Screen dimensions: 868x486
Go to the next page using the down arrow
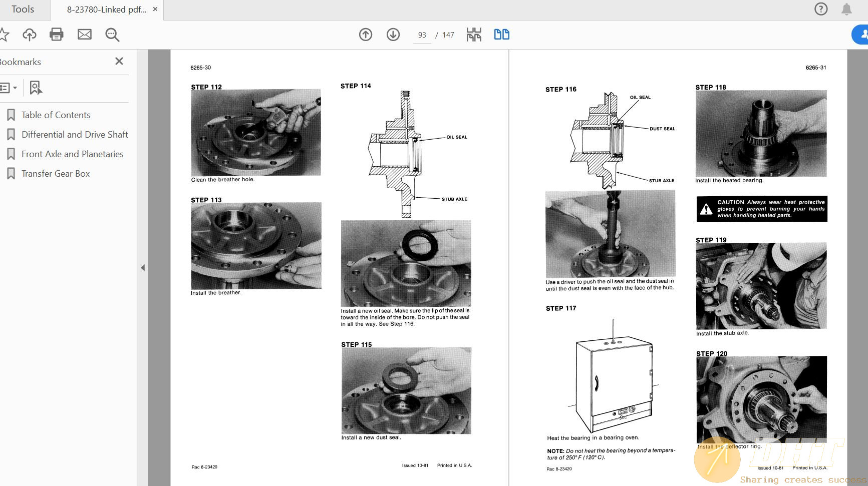tap(393, 34)
